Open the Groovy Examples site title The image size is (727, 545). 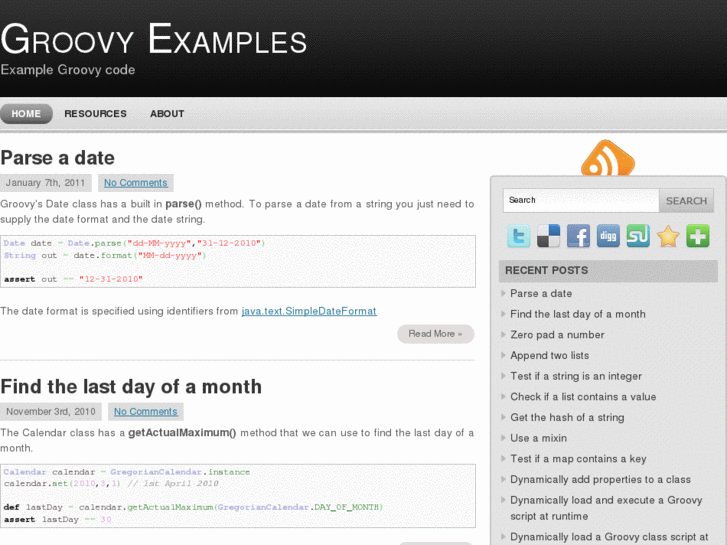tap(153, 39)
